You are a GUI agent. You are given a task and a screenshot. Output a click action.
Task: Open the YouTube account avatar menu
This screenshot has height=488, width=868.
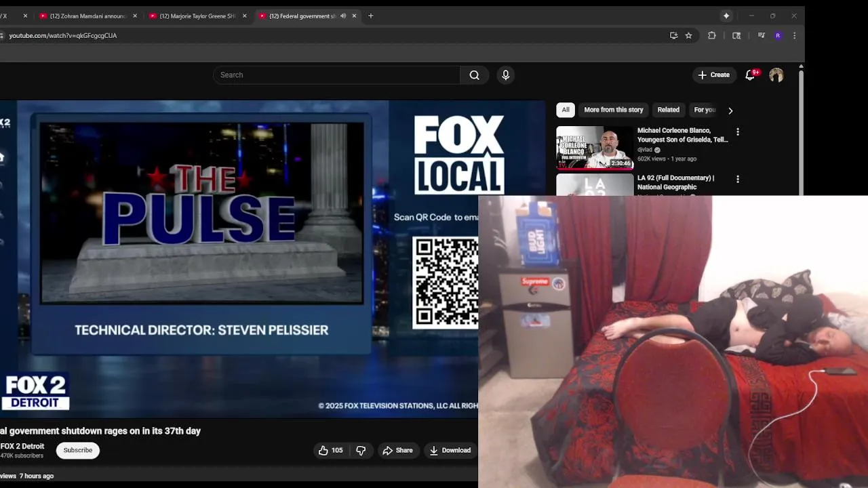pyautogui.click(x=776, y=75)
